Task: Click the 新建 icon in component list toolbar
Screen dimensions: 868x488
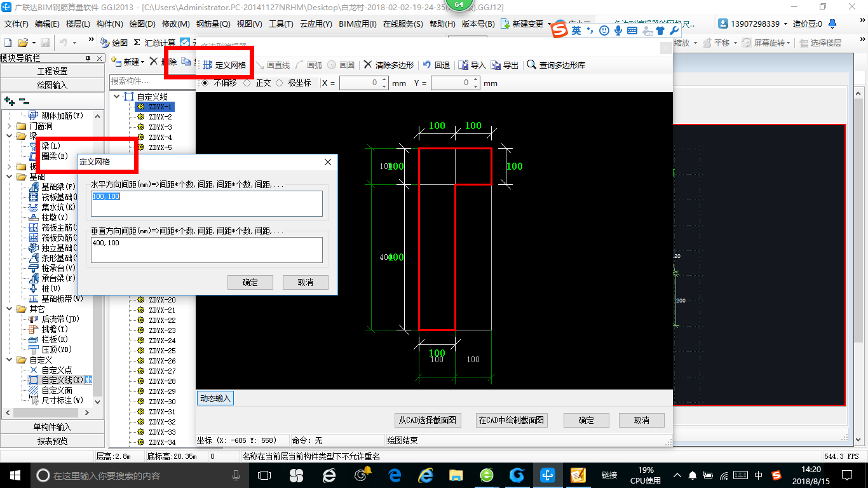Action: [116, 62]
